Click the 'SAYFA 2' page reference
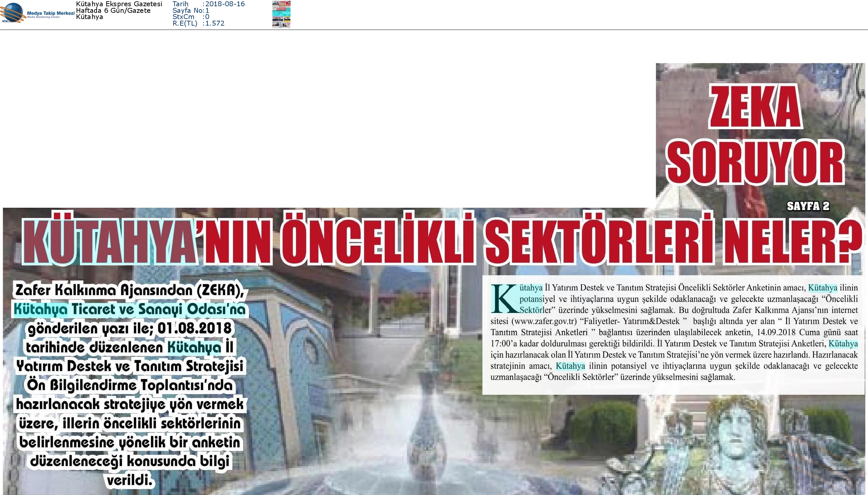Viewport: 868px width, 495px height. click(808, 206)
